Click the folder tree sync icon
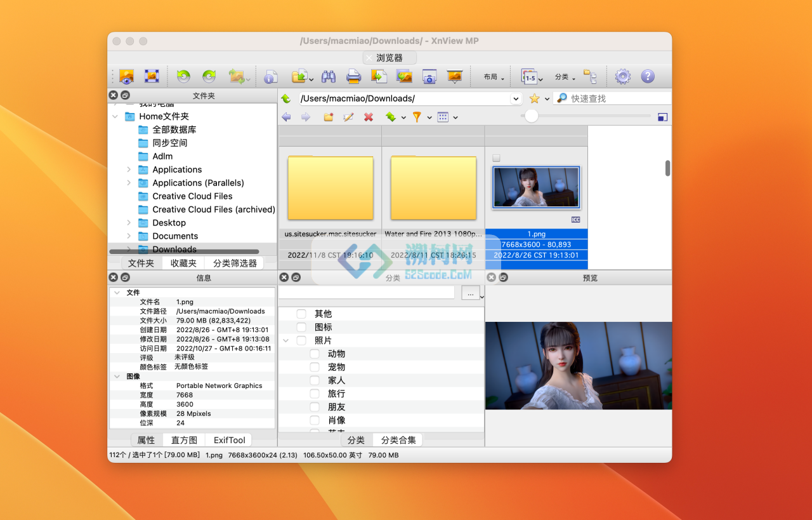812x520 pixels. pos(590,77)
